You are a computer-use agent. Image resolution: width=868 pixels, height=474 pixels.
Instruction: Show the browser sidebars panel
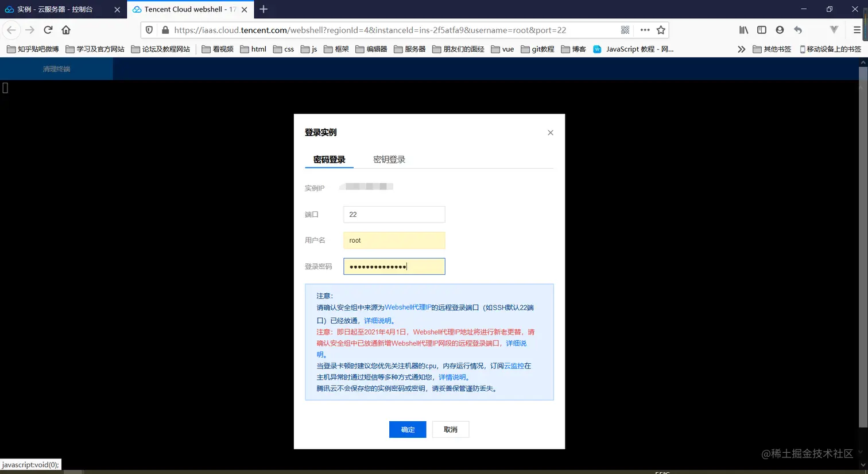tap(762, 30)
